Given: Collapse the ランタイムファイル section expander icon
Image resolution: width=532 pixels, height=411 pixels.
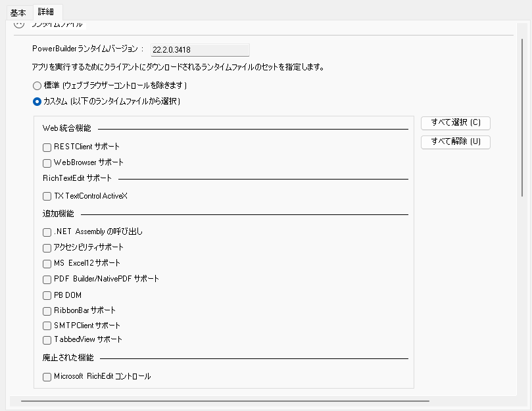Looking at the screenshot, I should click(x=19, y=24).
